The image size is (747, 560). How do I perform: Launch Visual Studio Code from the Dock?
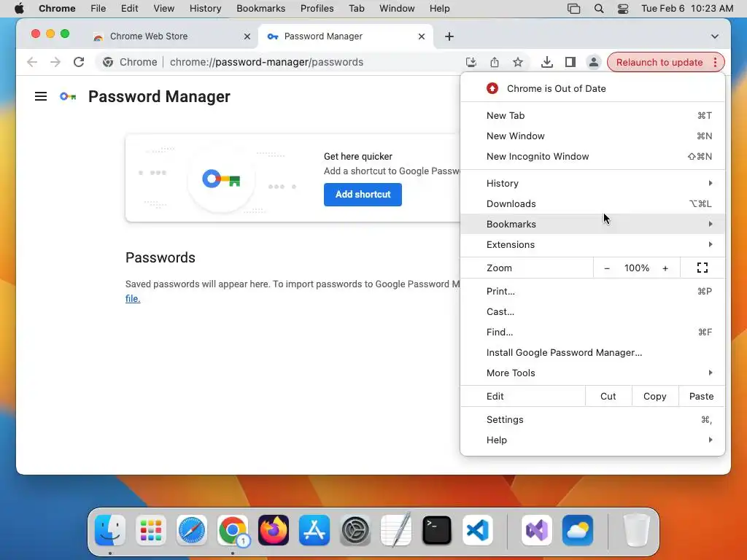click(478, 530)
